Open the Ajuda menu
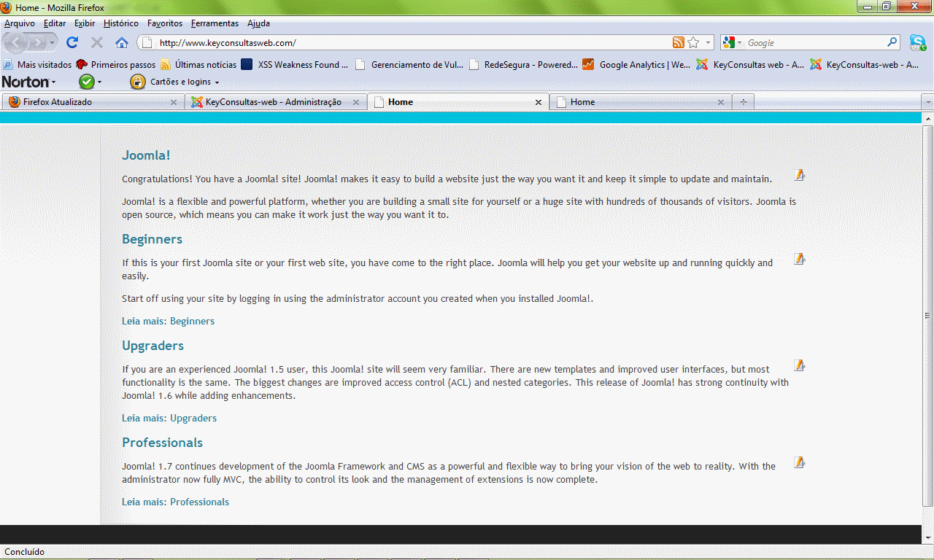This screenshot has height=560, width=934. pyautogui.click(x=258, y=23)
